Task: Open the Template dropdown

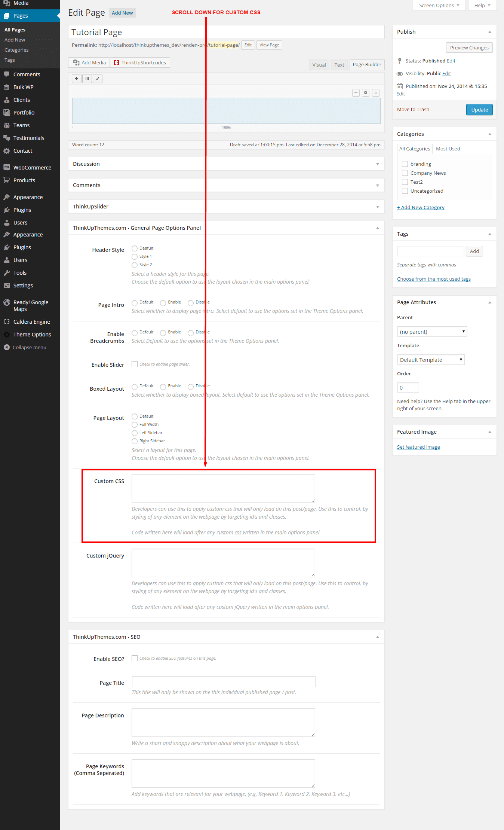Action: click(x=431, y=360)
